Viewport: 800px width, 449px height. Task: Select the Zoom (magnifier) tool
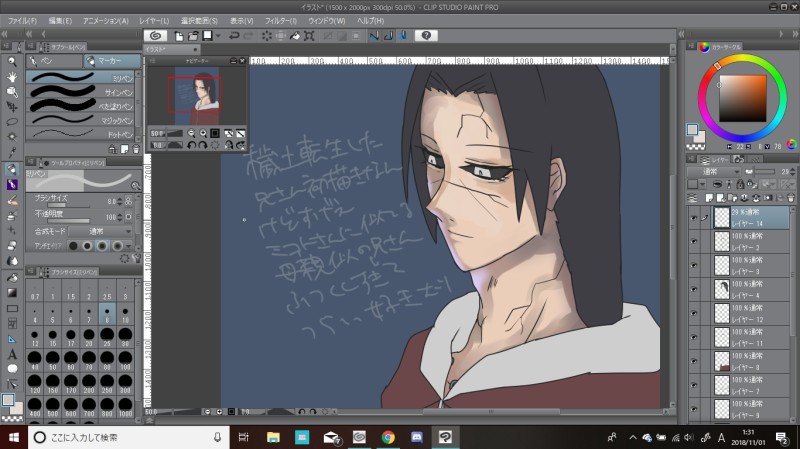[12, 61]
